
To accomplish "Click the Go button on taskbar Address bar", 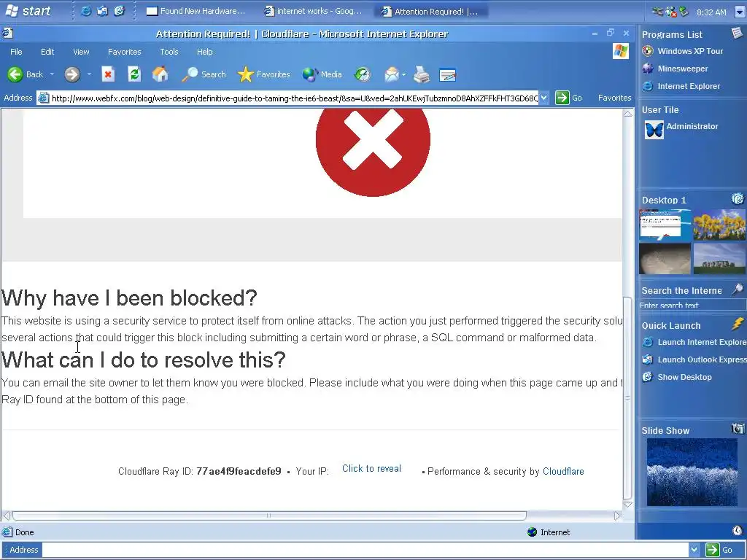I will (x=719, y=550).
